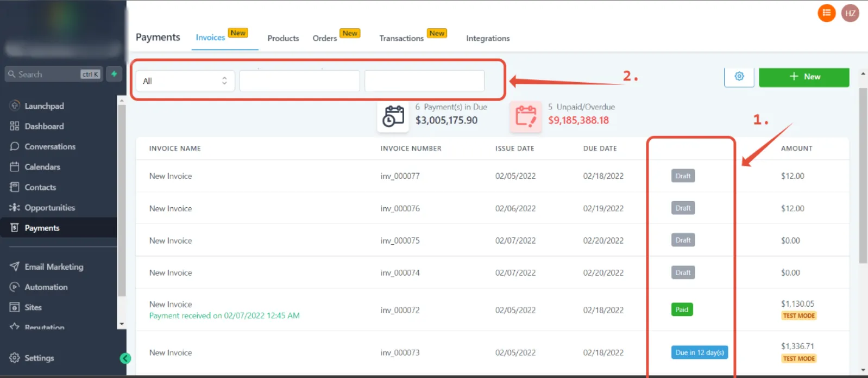Click the invoice list vertical scrollbar
The image size is (868, 378).
(863, 176)
